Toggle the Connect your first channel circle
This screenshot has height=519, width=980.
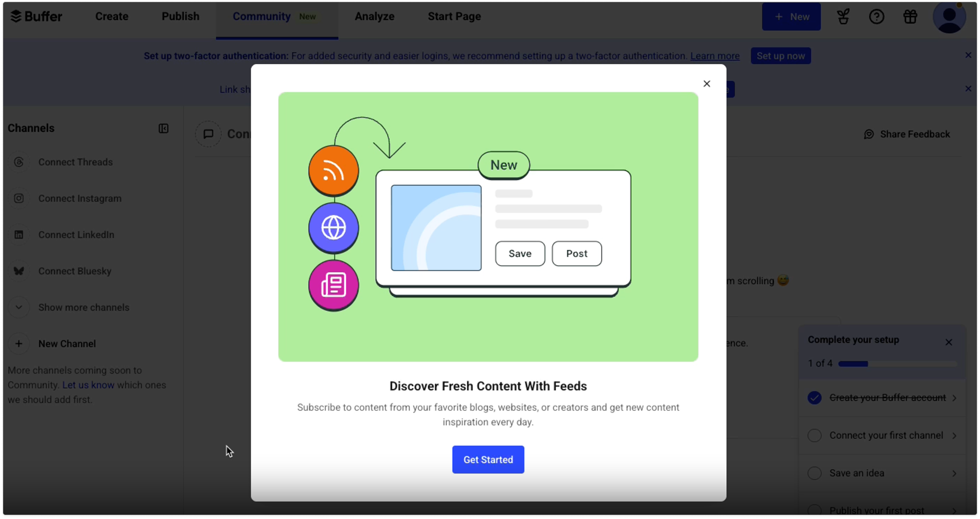pos(814,436)
